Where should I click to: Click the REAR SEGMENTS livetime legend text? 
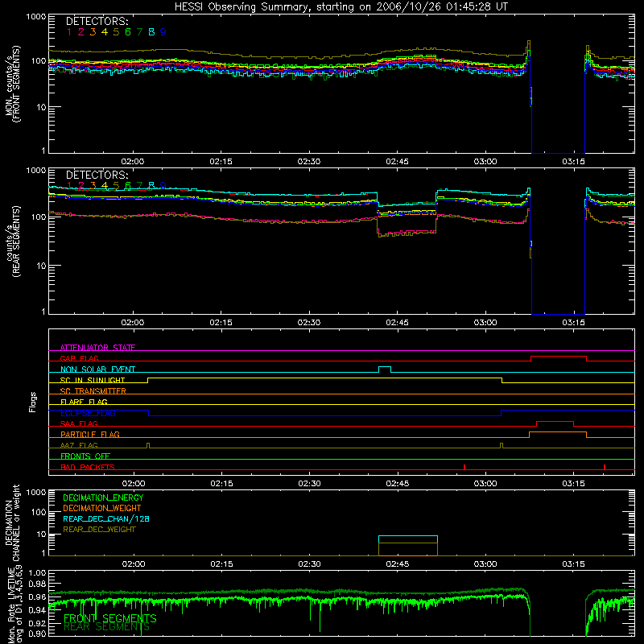[106, 627]
